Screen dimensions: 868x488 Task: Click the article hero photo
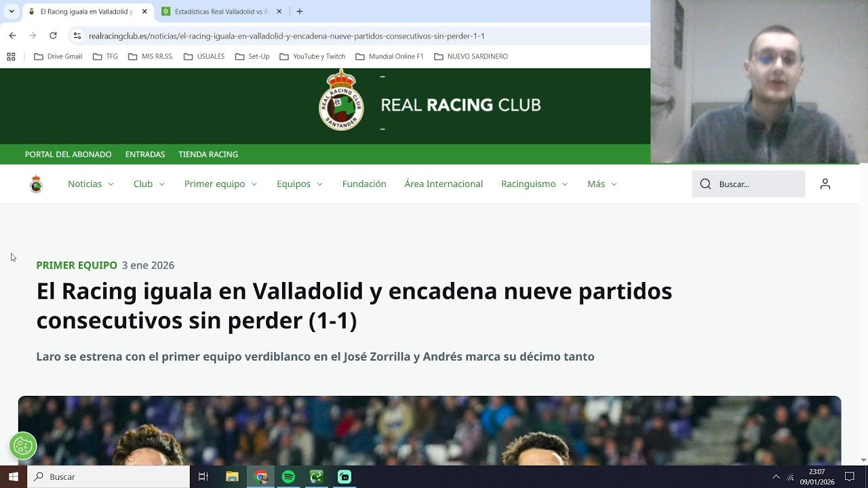tap(429, 430)
